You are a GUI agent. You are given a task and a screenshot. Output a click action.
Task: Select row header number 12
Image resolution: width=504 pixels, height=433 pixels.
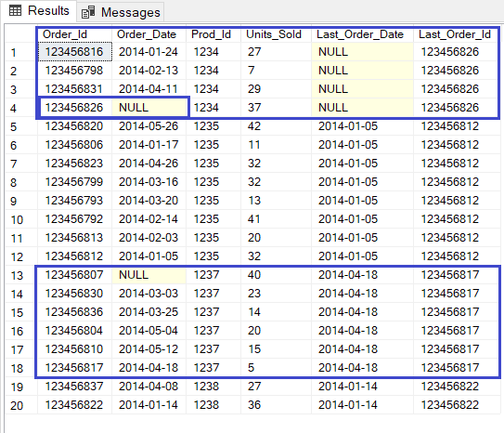coord(21,256)
